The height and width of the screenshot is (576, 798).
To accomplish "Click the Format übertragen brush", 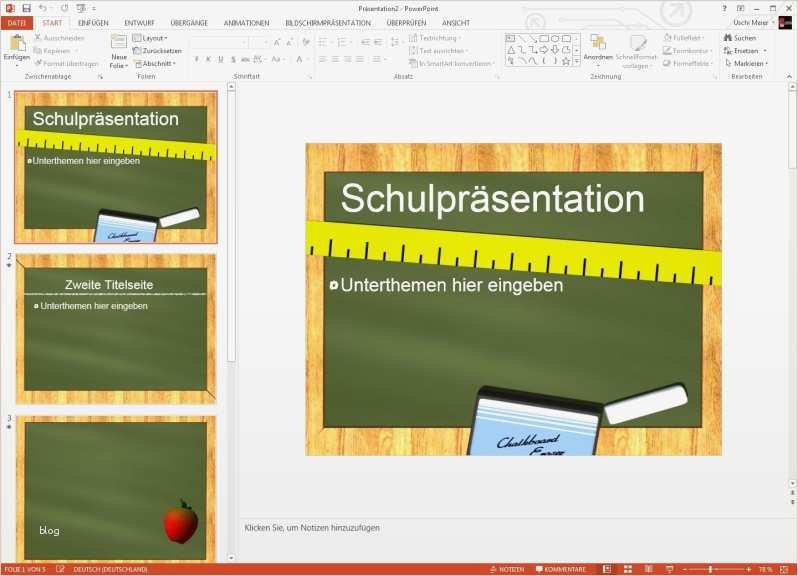I will (38, 64).
